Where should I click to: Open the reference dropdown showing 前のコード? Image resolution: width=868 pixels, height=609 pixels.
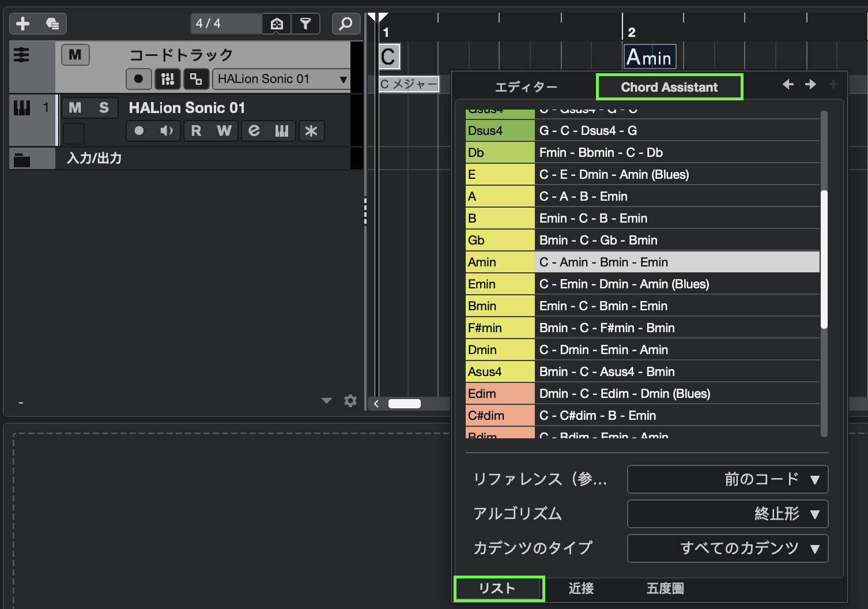click(x=727, y=479)
